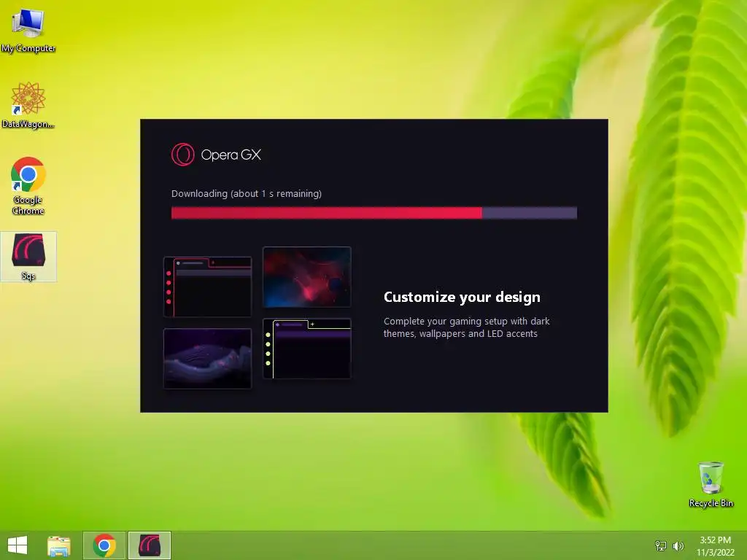Click the purple landscape wallpaper thumbnail

(x=207, y=359)
